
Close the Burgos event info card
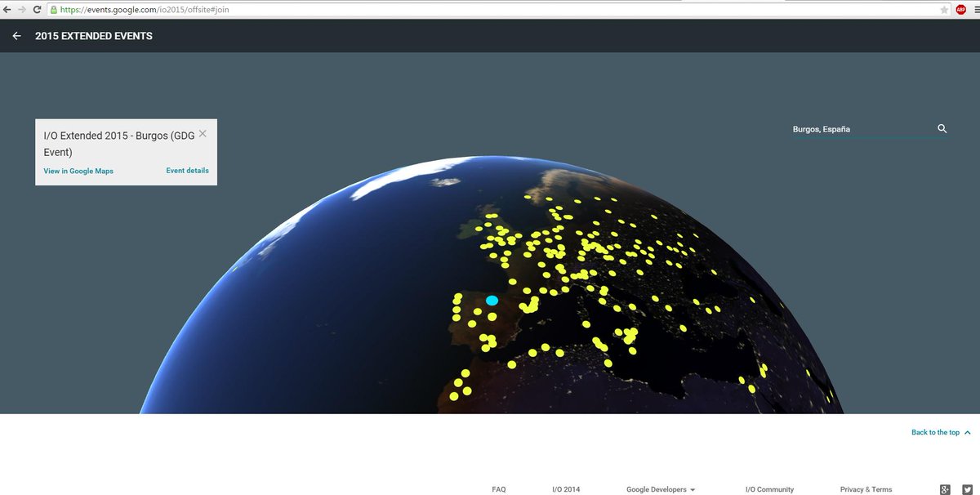click(x=203, y=133)
